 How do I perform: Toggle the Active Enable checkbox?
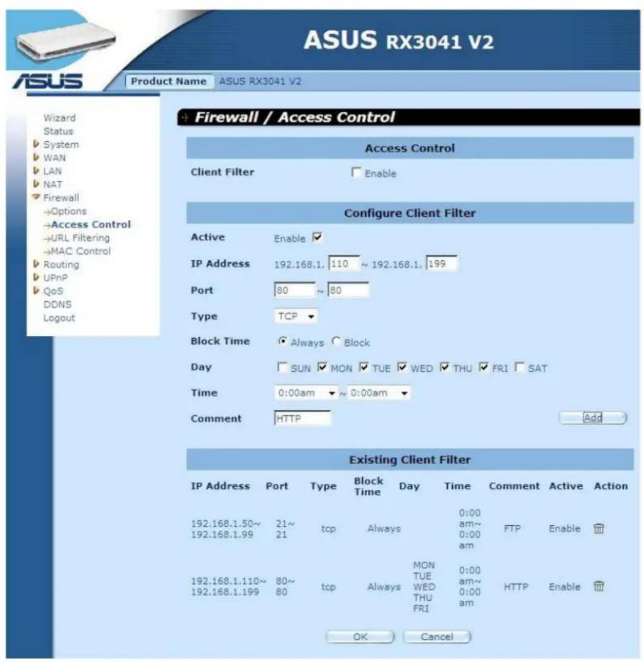click(317, 238)
